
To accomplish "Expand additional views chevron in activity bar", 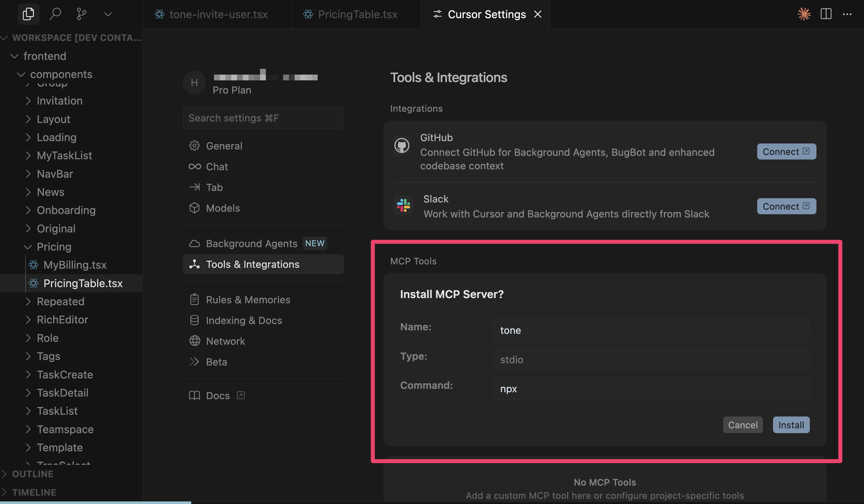I will (x=108, y=14).
